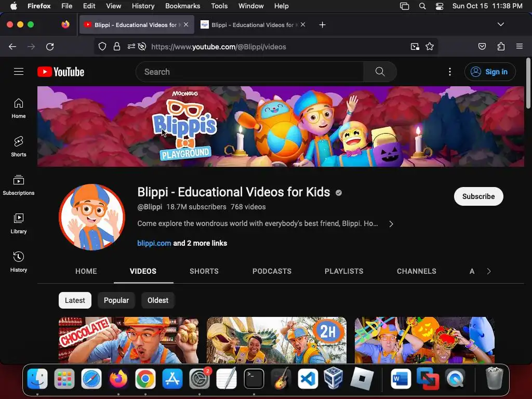Image resolution: width=532 pixels, height=399 pixels.
Task: Open Firefox application hamburger menu
Action: [520, 46]
